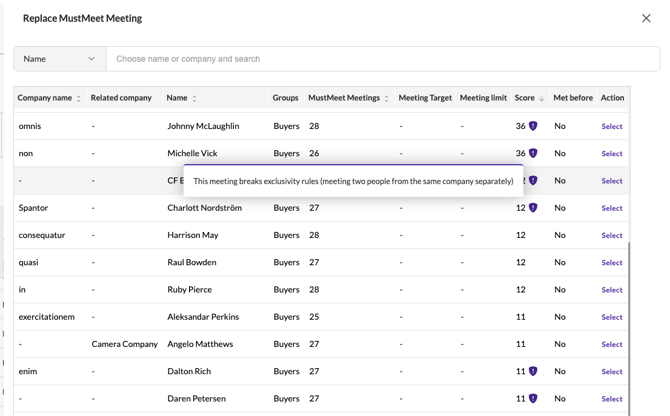Click shield icon in Dalton Rich row
Viewport: 670px width, 416px height.
point(533,371)
